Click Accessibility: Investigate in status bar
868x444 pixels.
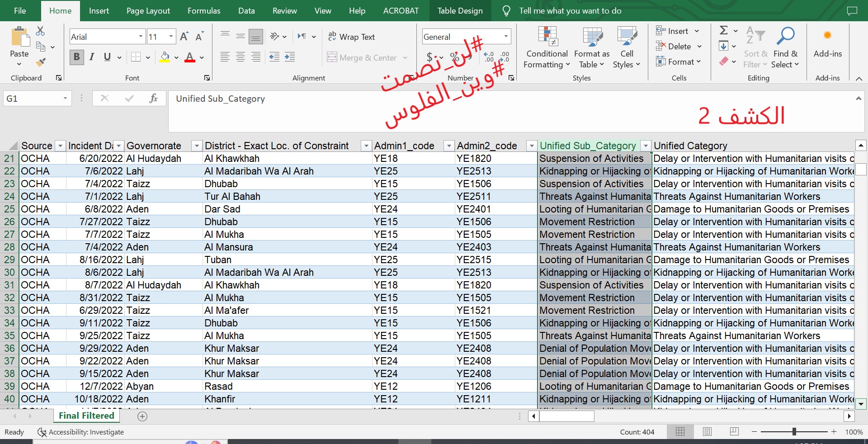pos(80,432)
